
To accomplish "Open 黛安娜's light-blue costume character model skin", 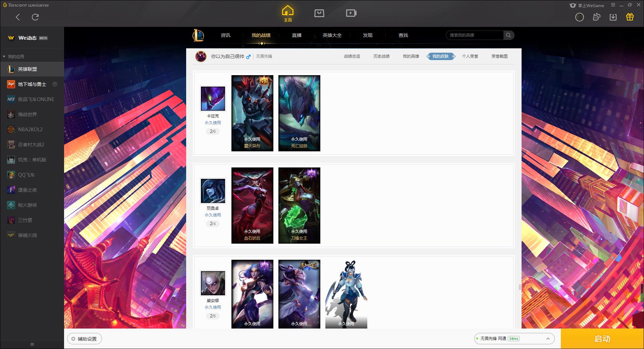I will [346, 294].
